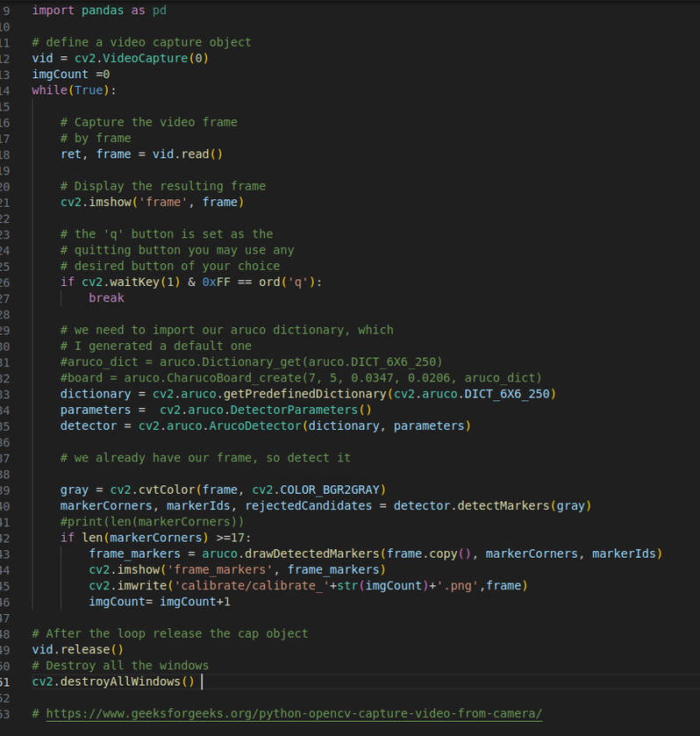Click the 'parameters = cv2.aruco.DetectorParameters()' line
The image size is (700, 736).
coord(216,410)
